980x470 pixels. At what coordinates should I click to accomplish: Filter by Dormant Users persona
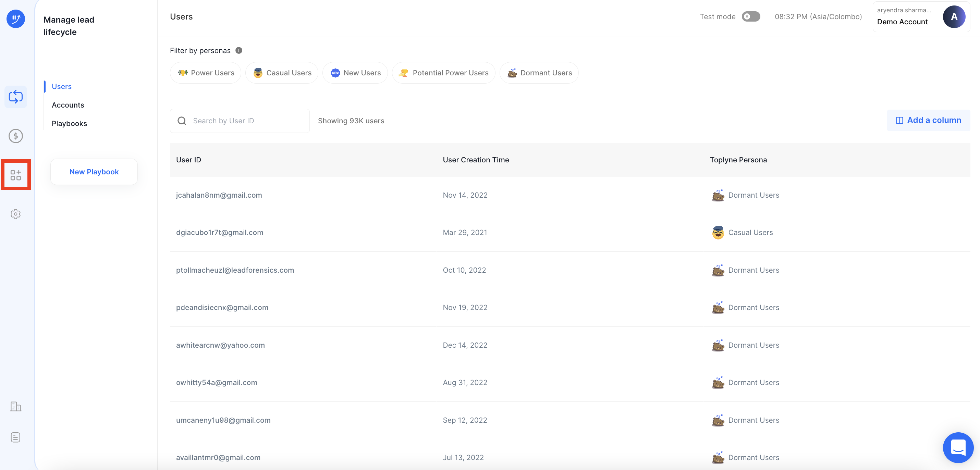(539, 73)
